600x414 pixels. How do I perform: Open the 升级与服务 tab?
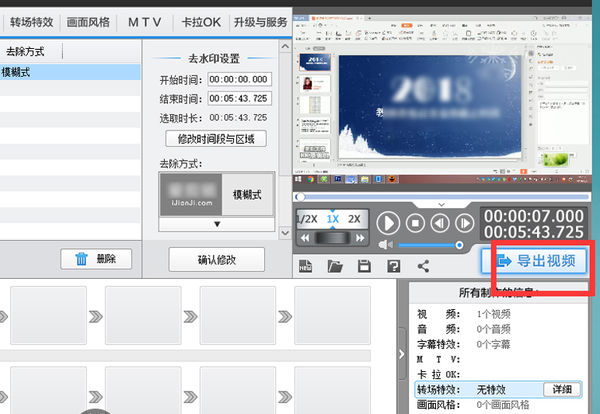coord(261,22)
